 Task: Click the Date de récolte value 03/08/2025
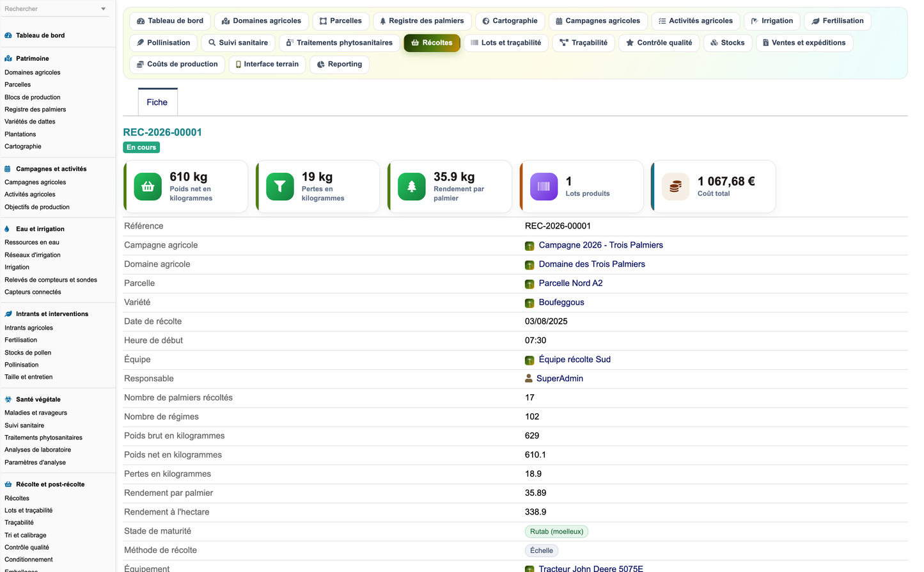point(546,322)
